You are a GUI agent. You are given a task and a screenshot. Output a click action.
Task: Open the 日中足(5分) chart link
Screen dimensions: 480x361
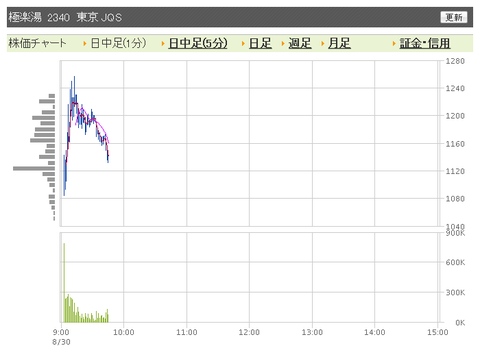198,43
